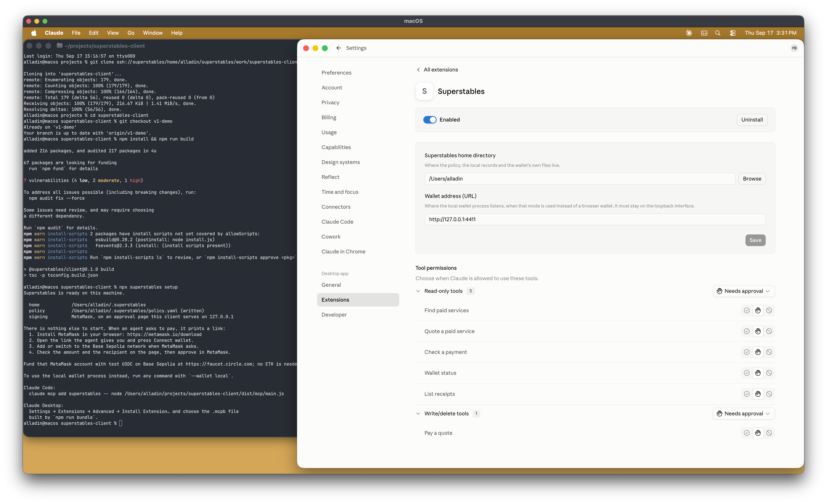Open the Claude app menu
The height and width of the screenshot is (504, 827).
(x=54, y=33)
